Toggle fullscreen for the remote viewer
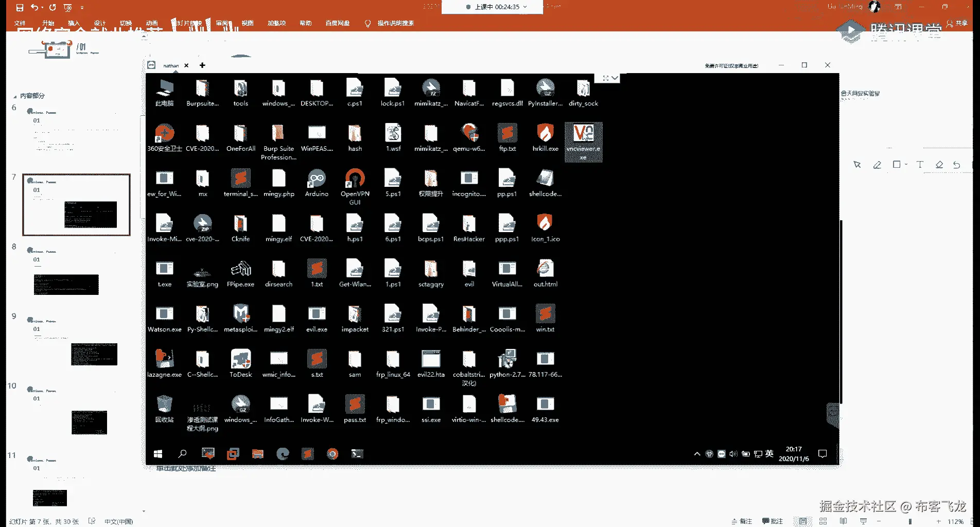Screen dimensions: 980x527 pos(606,78)
